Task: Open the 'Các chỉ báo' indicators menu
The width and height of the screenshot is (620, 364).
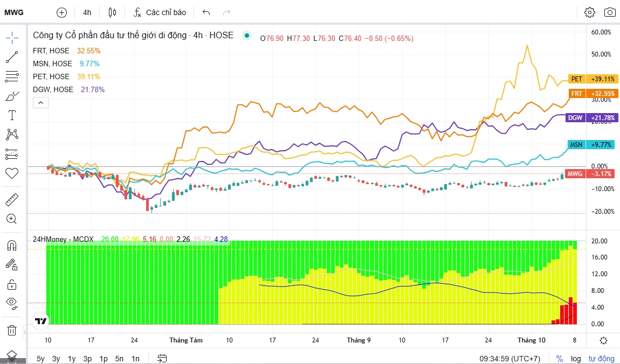Action: coord(160,12)
